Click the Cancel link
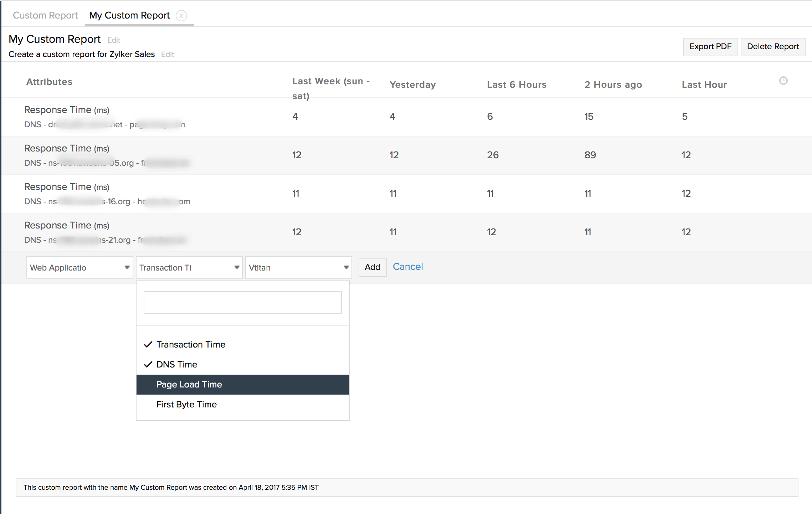The height and width of the screenshot is (514, 812). point(407,267)
